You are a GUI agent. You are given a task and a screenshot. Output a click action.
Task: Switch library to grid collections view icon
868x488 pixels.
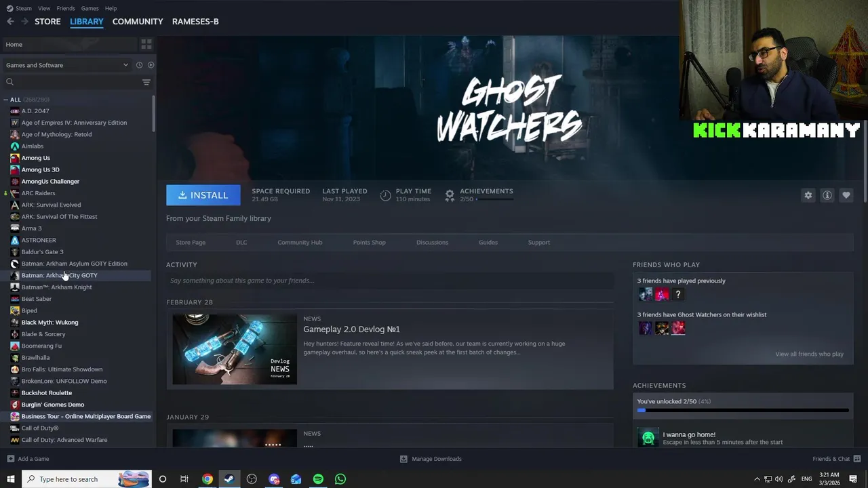coord(146,44)
